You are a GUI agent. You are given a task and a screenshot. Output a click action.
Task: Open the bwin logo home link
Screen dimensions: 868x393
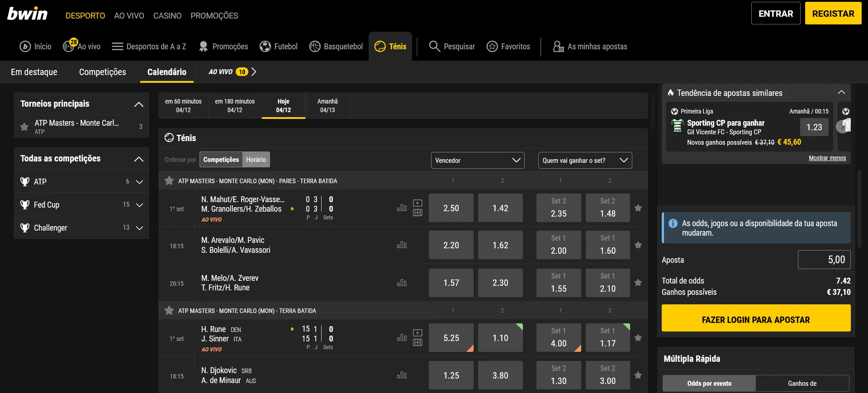(27, 14)
